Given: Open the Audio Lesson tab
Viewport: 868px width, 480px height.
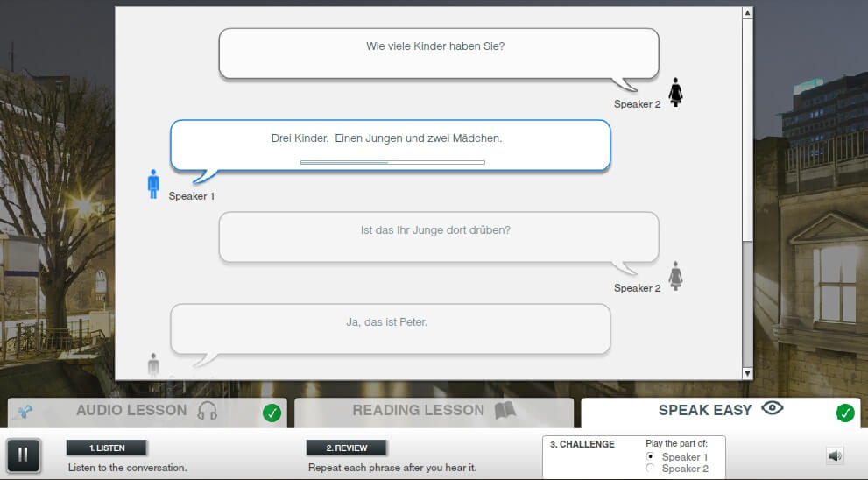Looking at the screenshot, I should (147, 412).
